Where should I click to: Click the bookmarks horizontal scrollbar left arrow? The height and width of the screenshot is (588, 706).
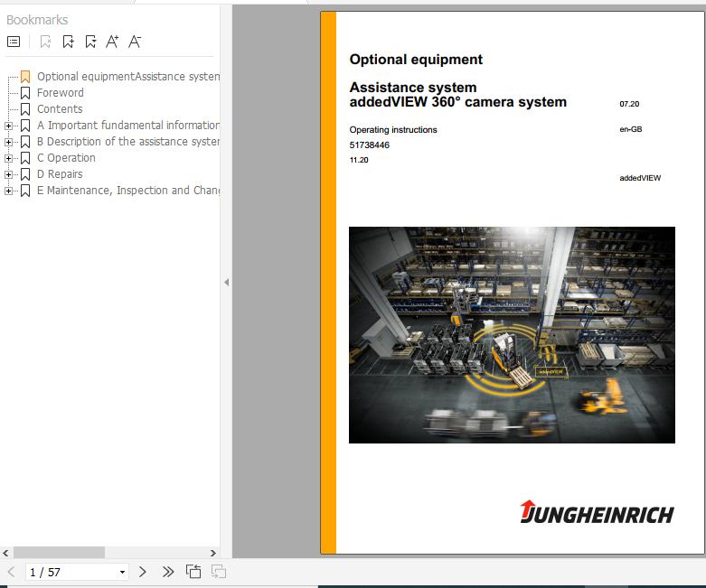(5, 553)
